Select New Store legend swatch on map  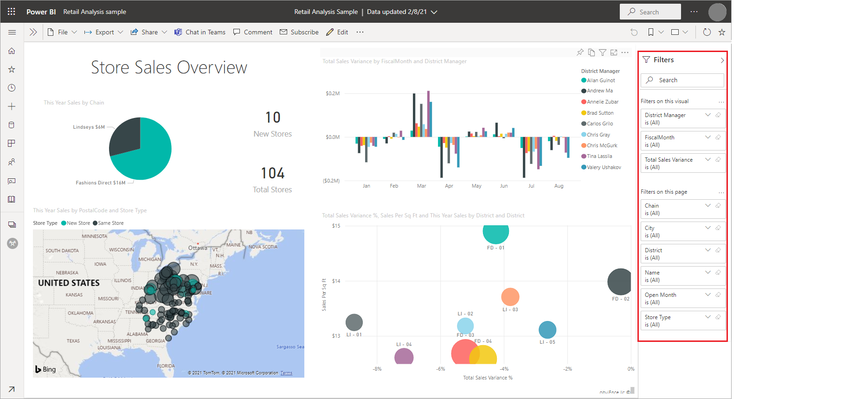(64, 223)
